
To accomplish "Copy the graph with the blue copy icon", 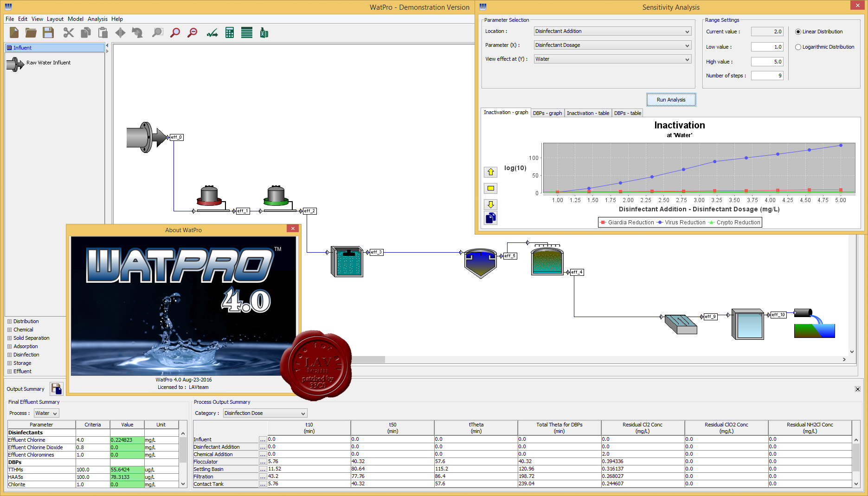I will 490,218.
